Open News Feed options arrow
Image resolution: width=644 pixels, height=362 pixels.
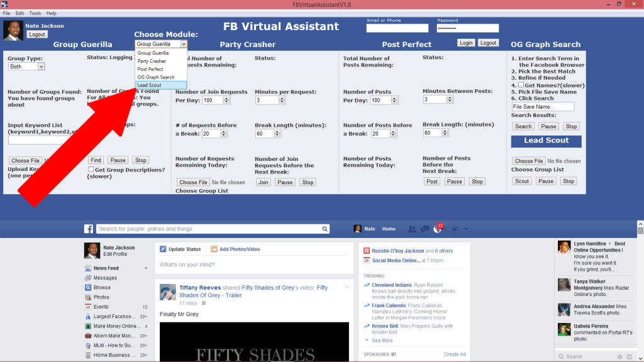pos(146,268)
